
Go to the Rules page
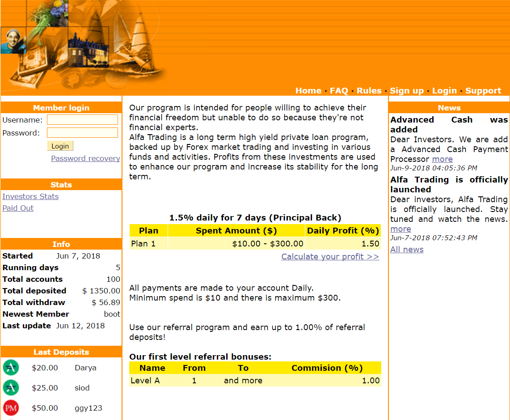pos(369,90)
